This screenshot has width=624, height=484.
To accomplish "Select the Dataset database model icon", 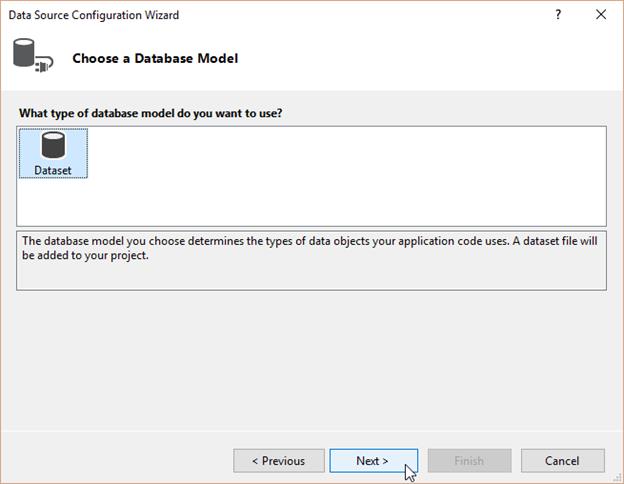I will pos(53,153).
